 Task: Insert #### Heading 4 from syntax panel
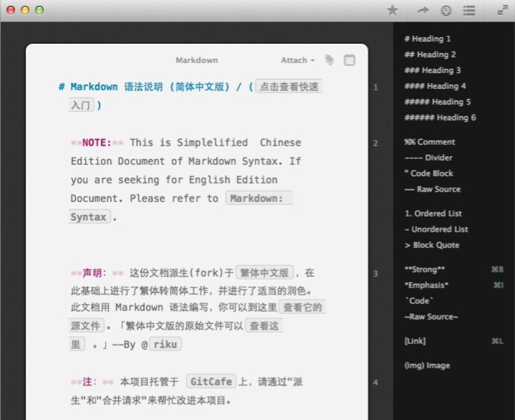[435, 86]
